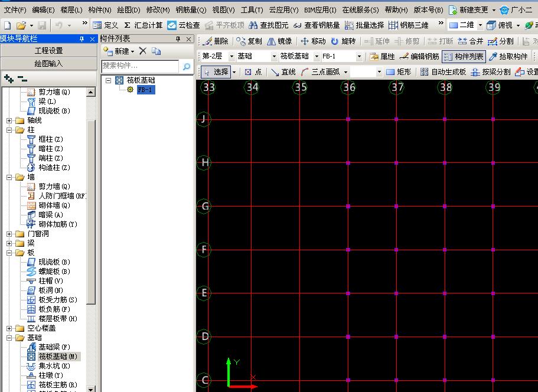Open the 在线服务(S) menu
Viewport: 538px width, 392px height.
coord(361,10)
